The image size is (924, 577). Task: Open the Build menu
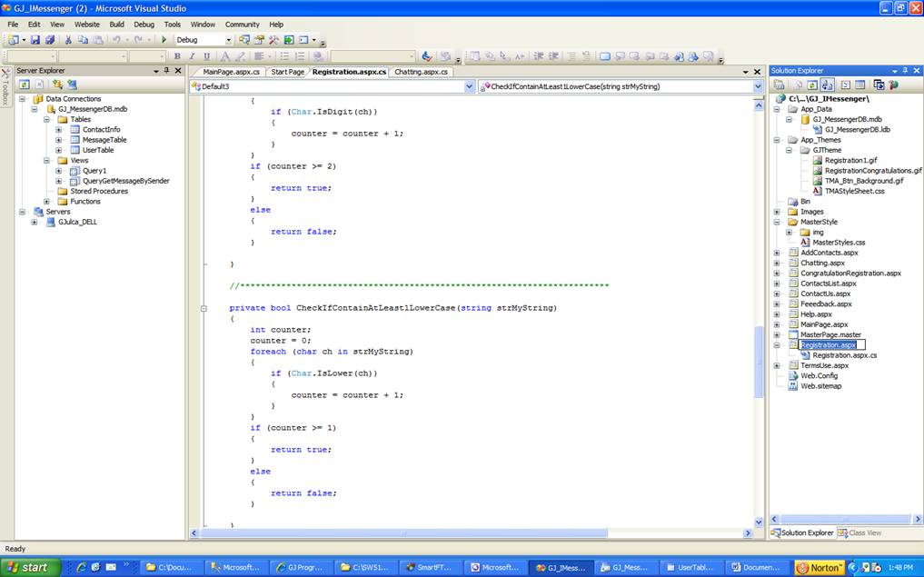tap(116, 25)
